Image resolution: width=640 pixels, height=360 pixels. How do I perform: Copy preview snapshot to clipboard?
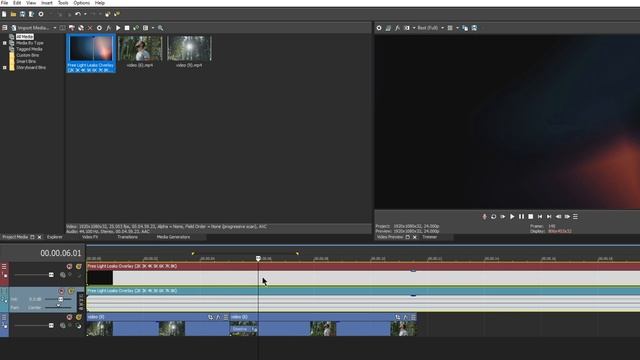[x=465, y=28]
